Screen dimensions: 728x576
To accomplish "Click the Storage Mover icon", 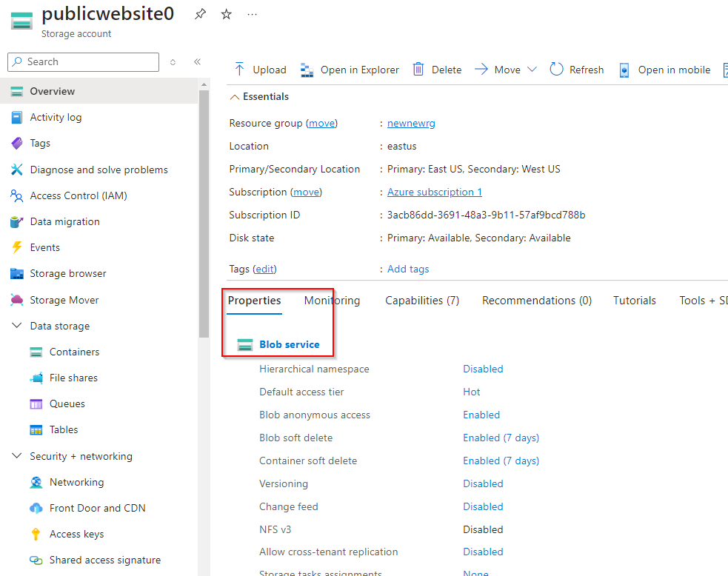I will coord(17,300).
